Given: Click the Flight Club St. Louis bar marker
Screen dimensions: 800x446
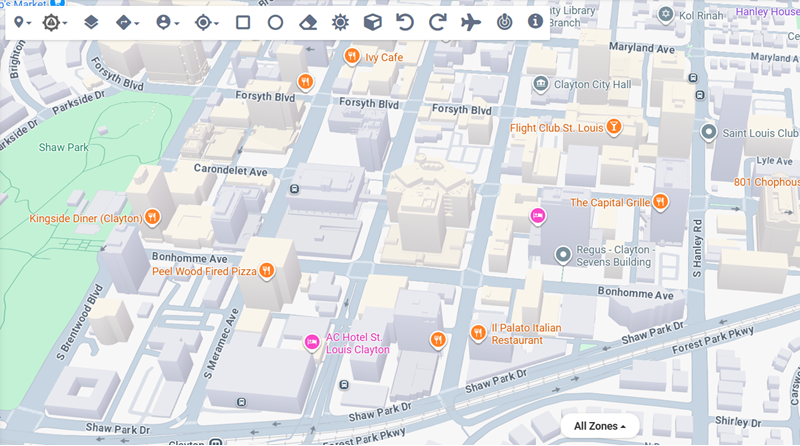Looking at the screenshot, I should [x=614, y=127].
